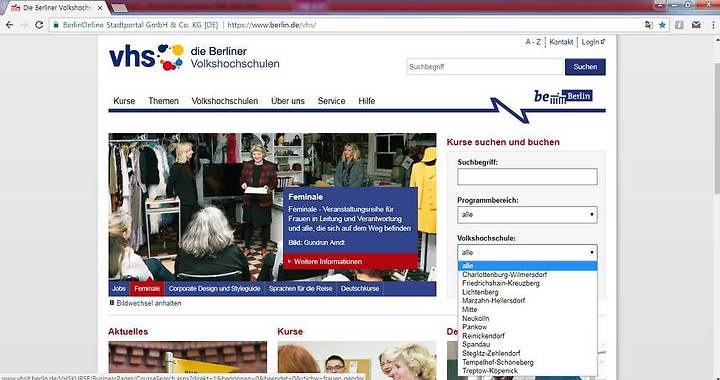Close the Die Berliner Volkshochschulen tab
This screenshot has height=380, width=720.
[x=100, y=8]
